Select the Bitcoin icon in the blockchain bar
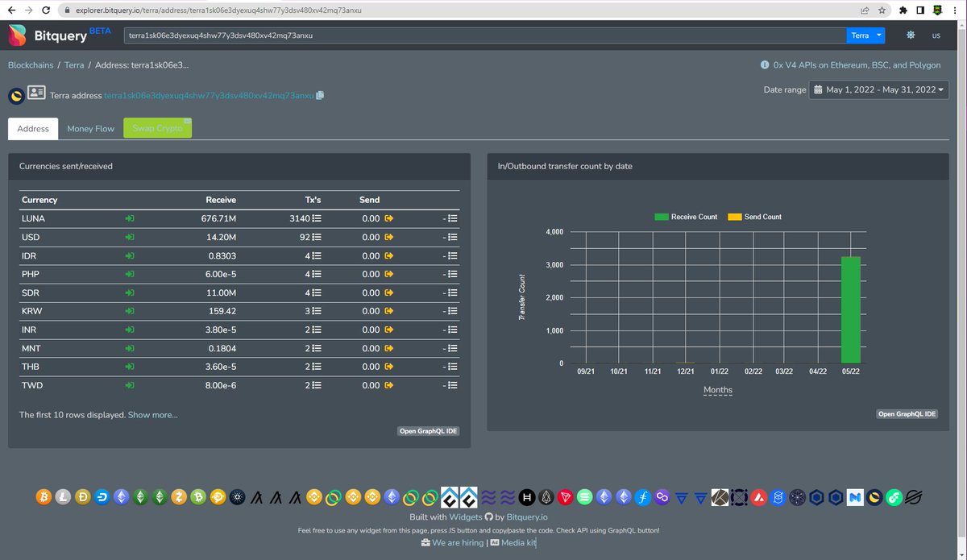This screenshot has width=967, height=560. point(44,498)
